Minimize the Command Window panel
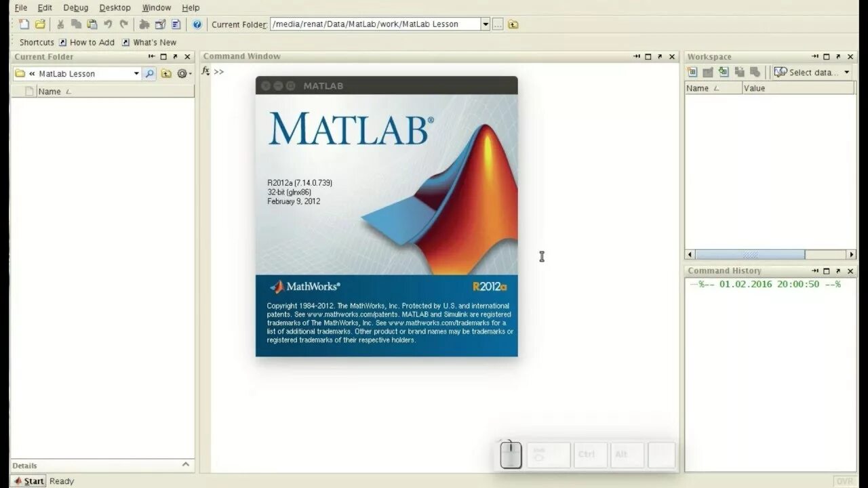The height and width of the screenshot is (488, 868). pyautogui.click(x=637, y=57)
